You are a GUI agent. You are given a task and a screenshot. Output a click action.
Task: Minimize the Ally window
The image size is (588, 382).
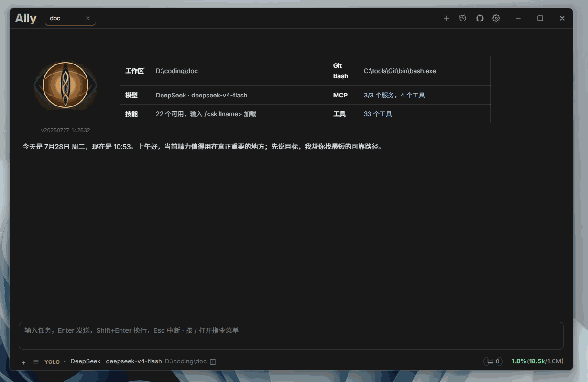click(518, 18)
